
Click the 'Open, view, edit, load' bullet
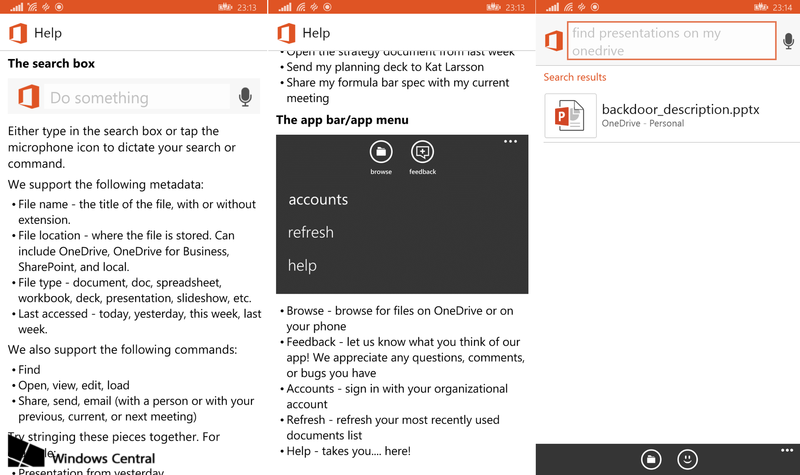click(x=70, y=385)
